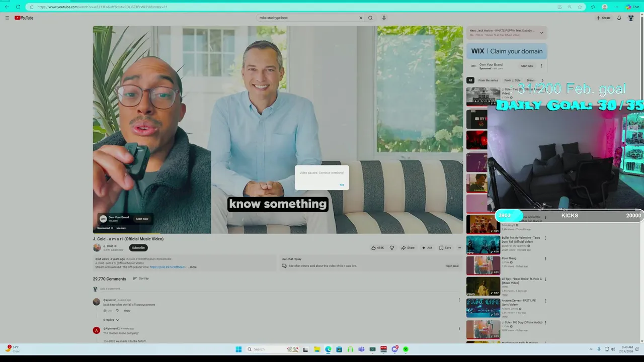Select the 'From J. Cole' chip
644x362 pixels.
pos(512,80)
